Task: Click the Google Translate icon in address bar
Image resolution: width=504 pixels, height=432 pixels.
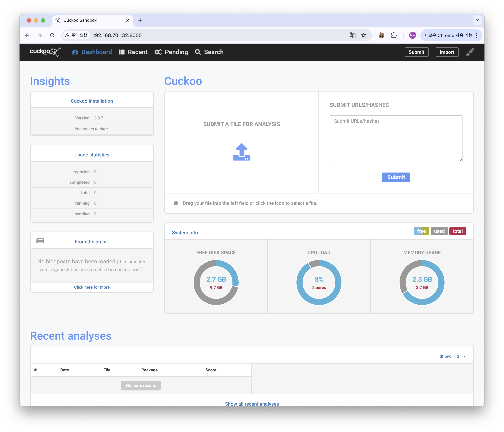Action: (x=352, y=35)
